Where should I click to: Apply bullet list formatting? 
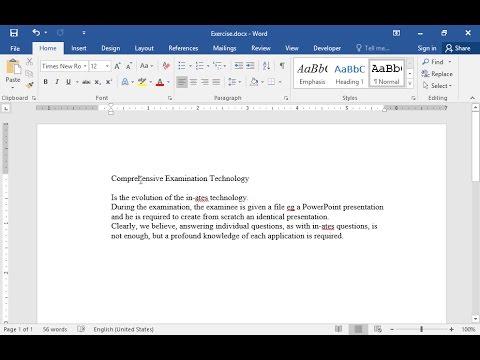pos(182,66)
